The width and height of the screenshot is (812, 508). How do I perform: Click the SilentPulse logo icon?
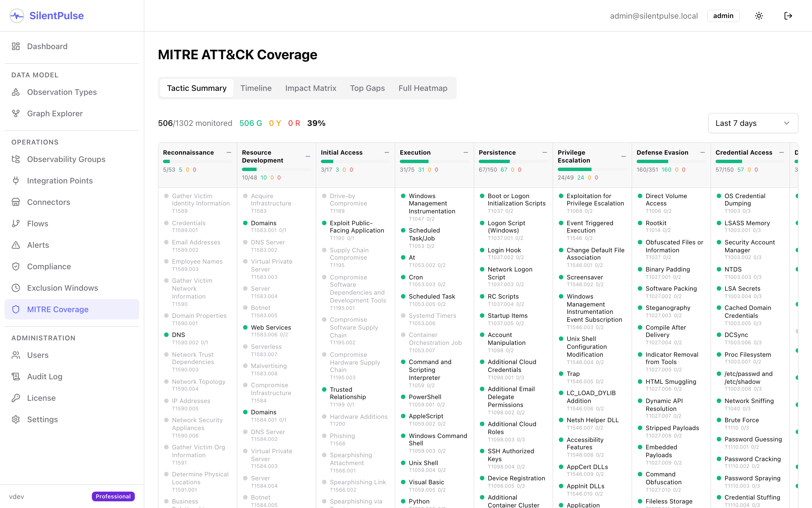pyautogui.click(x=16, y=16)
